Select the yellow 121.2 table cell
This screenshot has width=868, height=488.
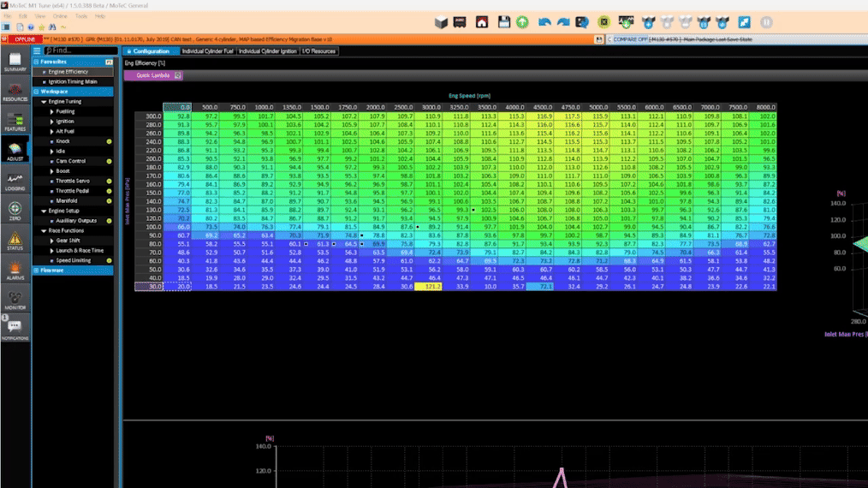428,287
